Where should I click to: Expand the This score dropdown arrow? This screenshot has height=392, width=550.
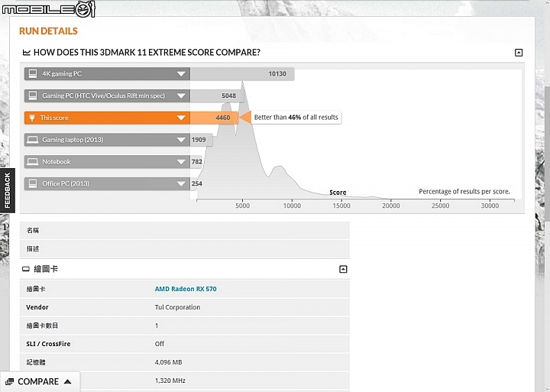click(181, 118)
